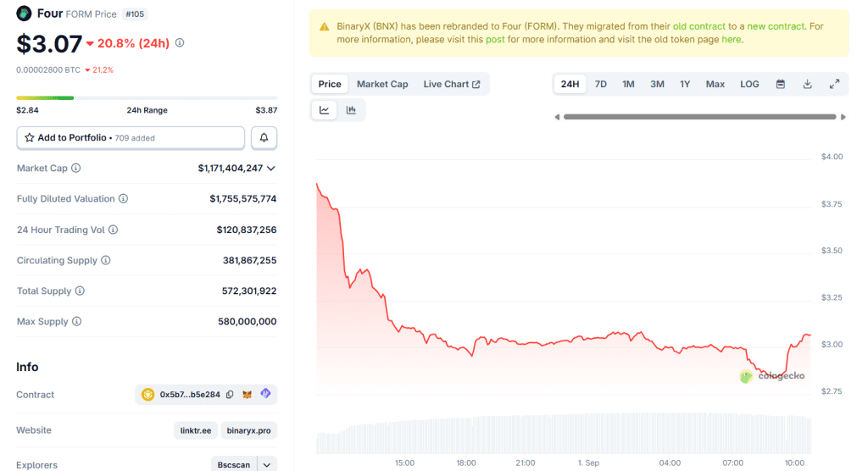
Task: Show Market Cap info tooltip icon
Action: 76,169
